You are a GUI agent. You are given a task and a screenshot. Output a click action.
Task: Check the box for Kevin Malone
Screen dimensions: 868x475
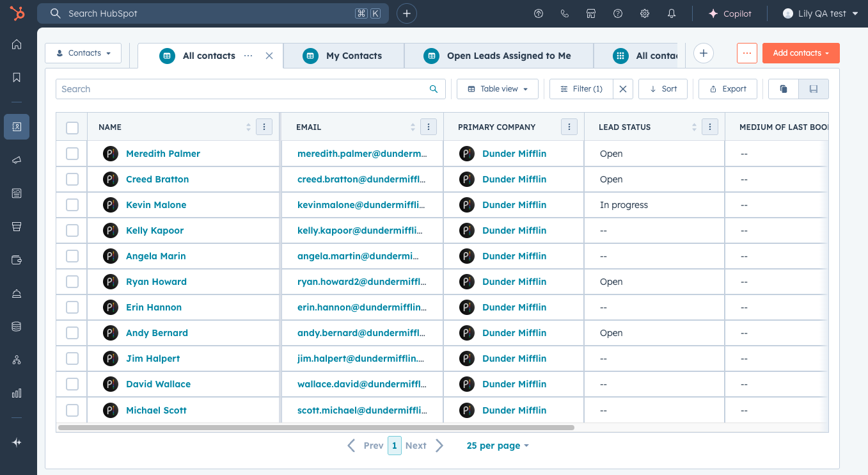click(72, 205)
